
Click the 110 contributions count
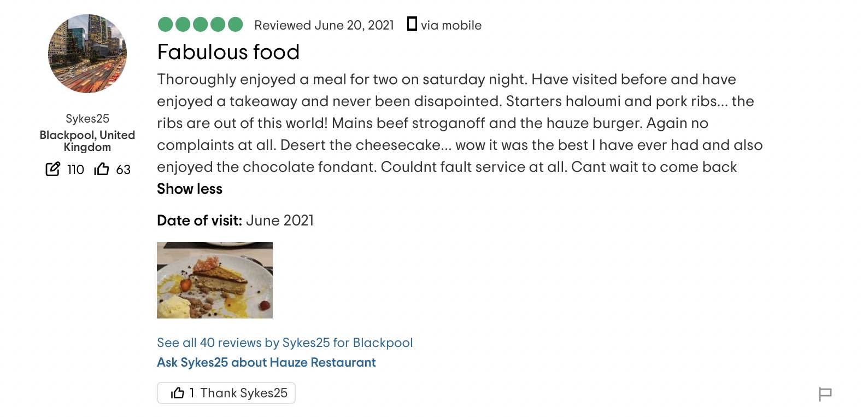(75, 170)
